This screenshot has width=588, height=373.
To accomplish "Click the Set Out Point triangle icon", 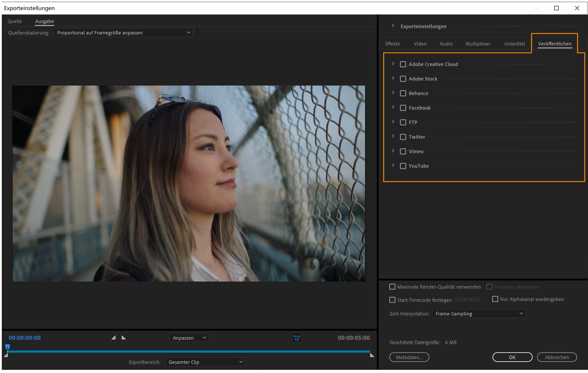I will tap(124, 338).
